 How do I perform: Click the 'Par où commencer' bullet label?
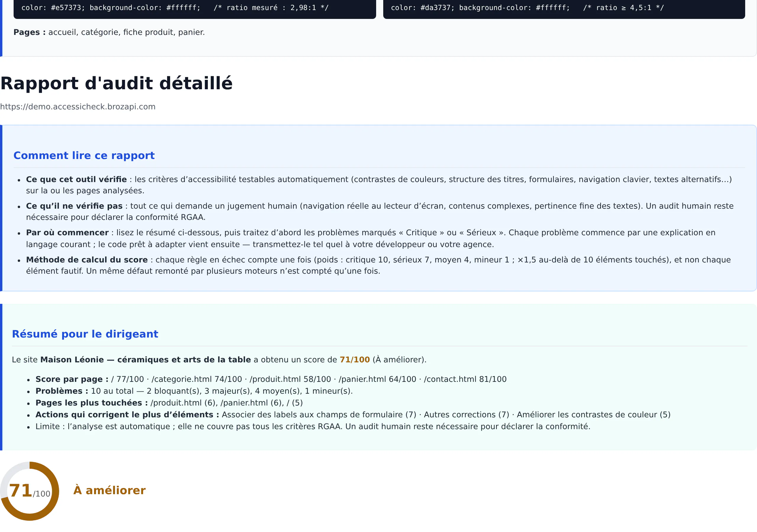(x=67, y=233)
